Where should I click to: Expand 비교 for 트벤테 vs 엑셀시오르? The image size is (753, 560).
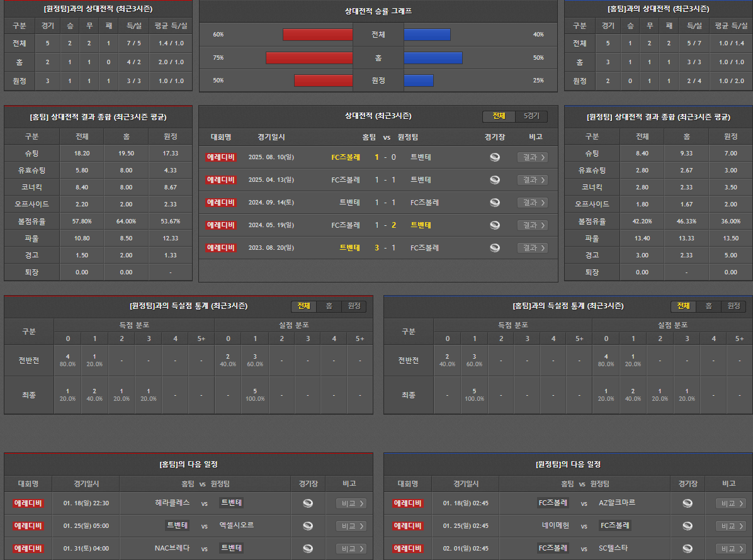(351, 526)
